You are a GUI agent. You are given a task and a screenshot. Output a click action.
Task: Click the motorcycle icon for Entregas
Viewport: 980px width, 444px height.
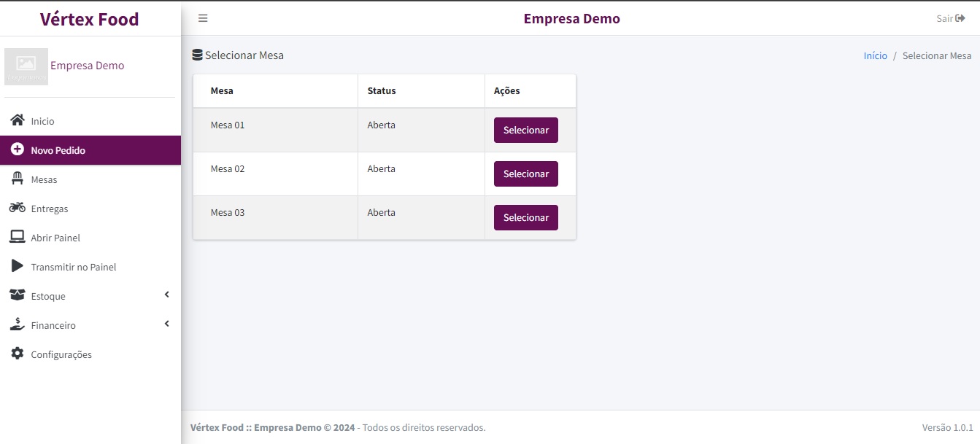[x=18, y=208]
